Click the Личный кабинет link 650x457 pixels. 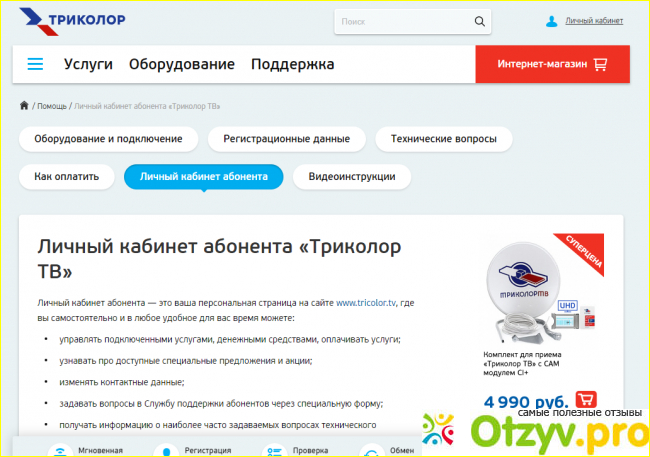[x=593, y=21]
